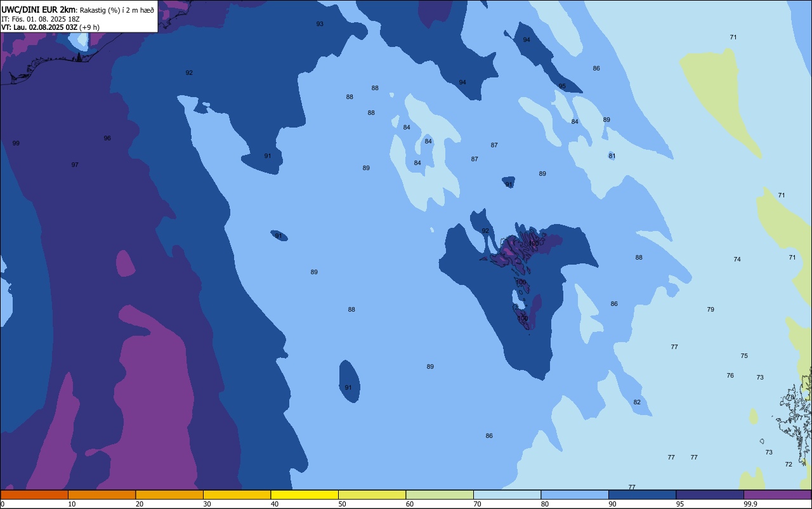Screen dimensions: 812x509
Task: Click the 'Rakastig (%) í 2 m hæð' label
Action: pyautogui.click(x=117, y=10)
